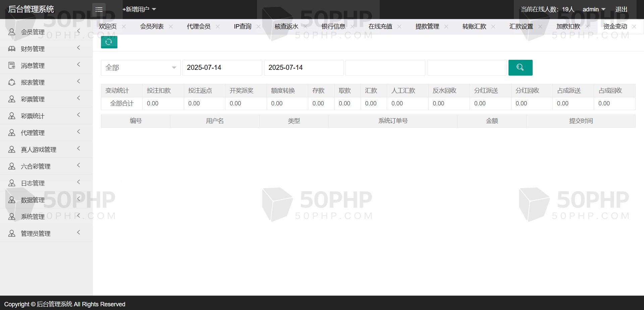644x310 pixels.
Task: Switch to the 银行信息 tab
Action: pos(333,27)
